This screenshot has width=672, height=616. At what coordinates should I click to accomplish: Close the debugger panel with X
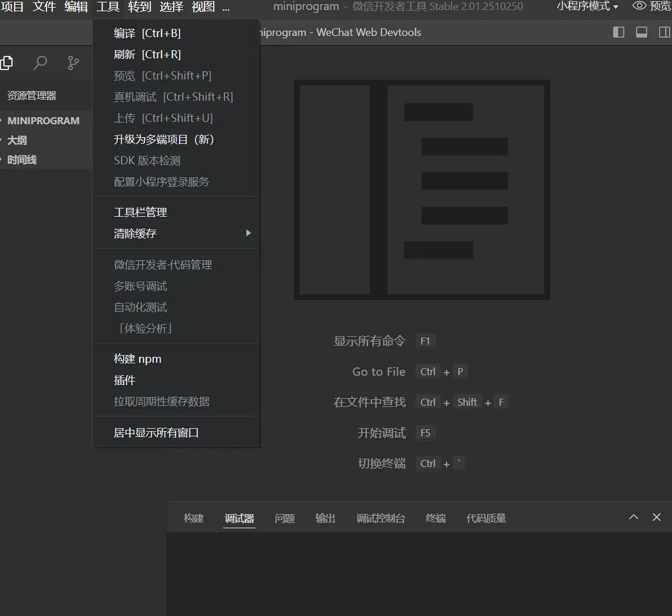pos(657,517)
